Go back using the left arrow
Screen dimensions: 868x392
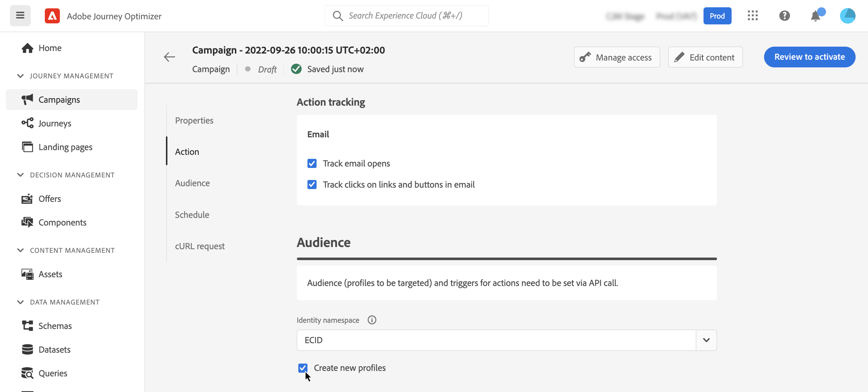[x=169, y=57]
